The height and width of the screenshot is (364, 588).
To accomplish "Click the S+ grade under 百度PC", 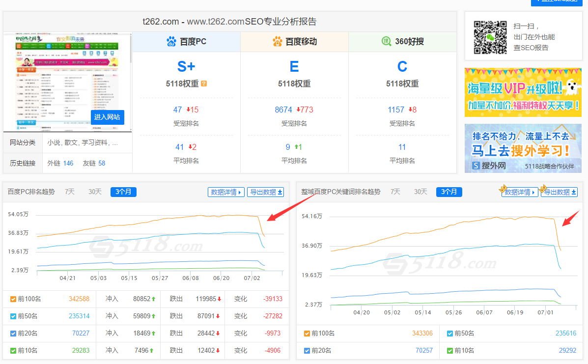I will point(186,67).
